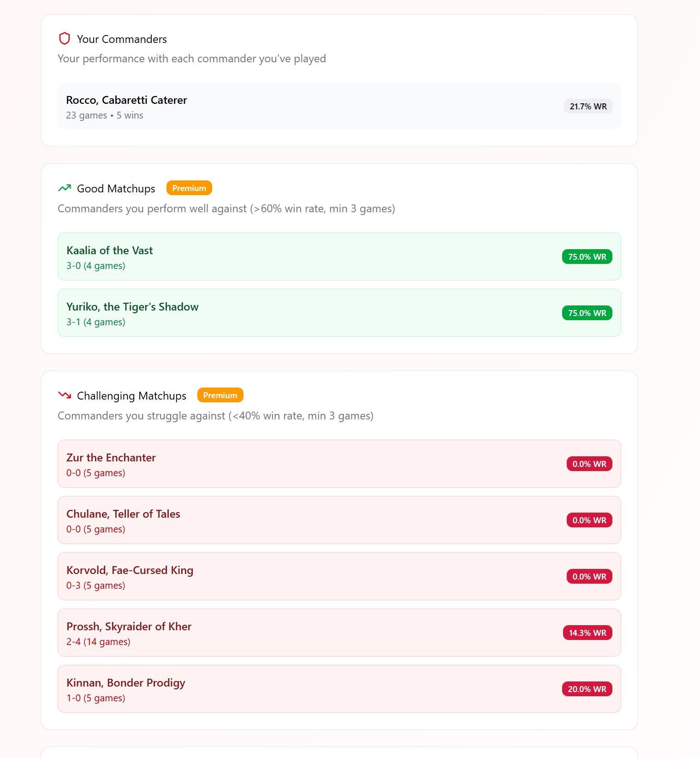Select Korvold, Fae-Cursed King matchup

pyautogui.click(x=339, y=576)
